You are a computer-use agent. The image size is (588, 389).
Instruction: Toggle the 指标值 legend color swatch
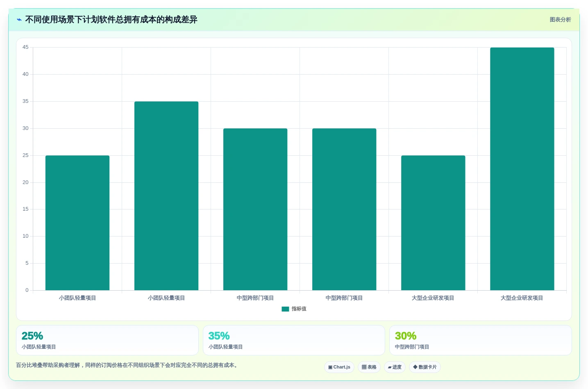click(x=285, y=309)
